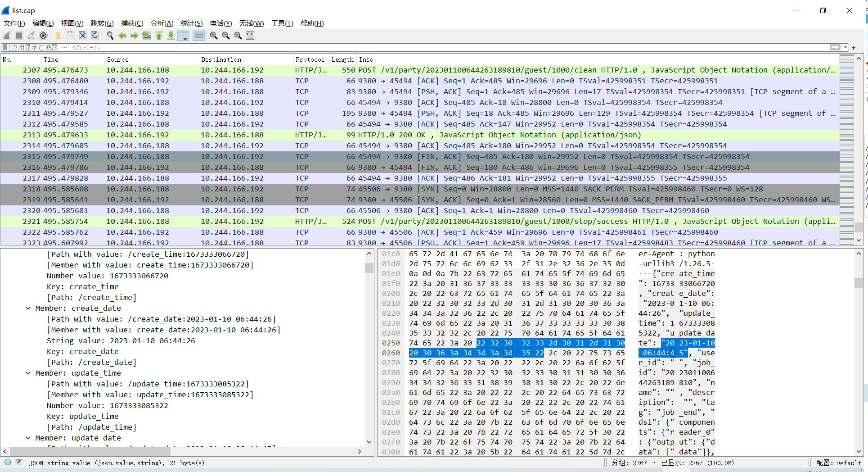
Task: Apply the display filter with arrow button
Action: coord(836,47)
